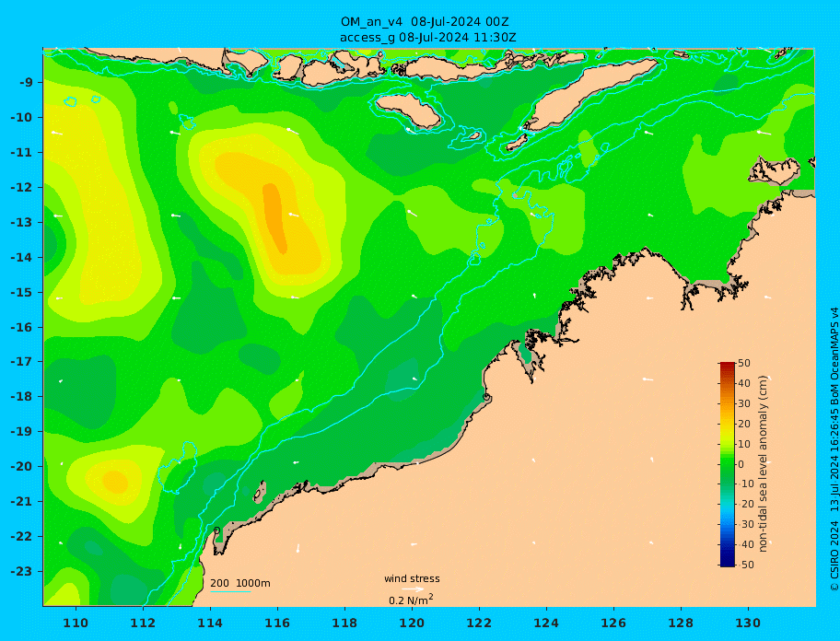Viewport: 840px width, 641px height.
Task: Click latitude axis label "-19"
Action: click(x=21, y=432)
